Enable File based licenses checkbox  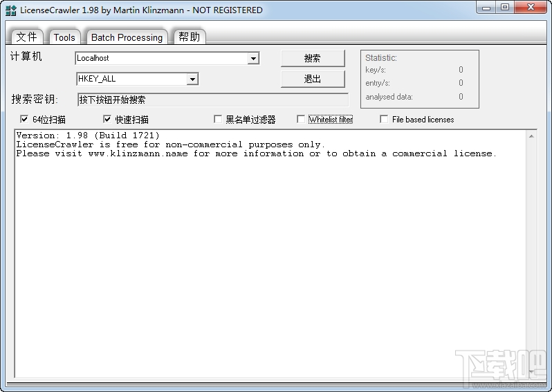click(x=384, y=120)
